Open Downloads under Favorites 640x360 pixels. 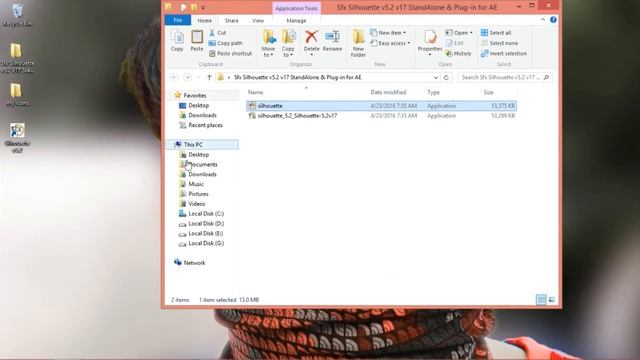click(202, 116)
